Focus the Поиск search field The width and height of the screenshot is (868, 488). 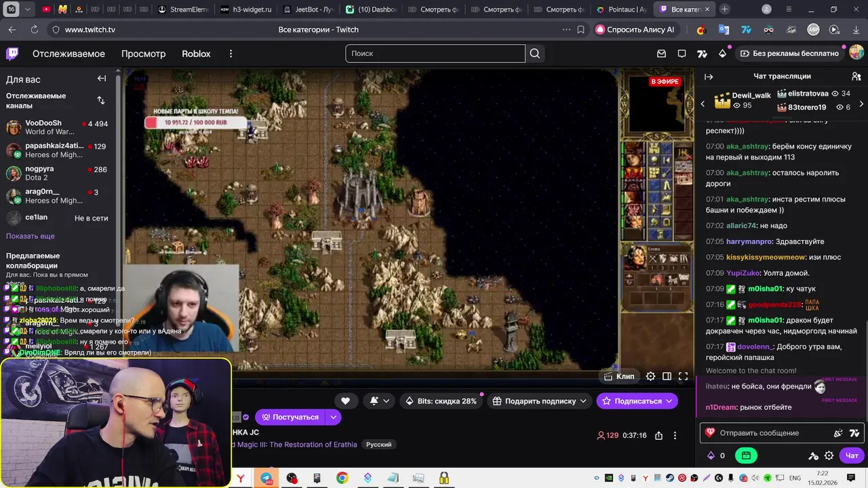pos(435,54)
